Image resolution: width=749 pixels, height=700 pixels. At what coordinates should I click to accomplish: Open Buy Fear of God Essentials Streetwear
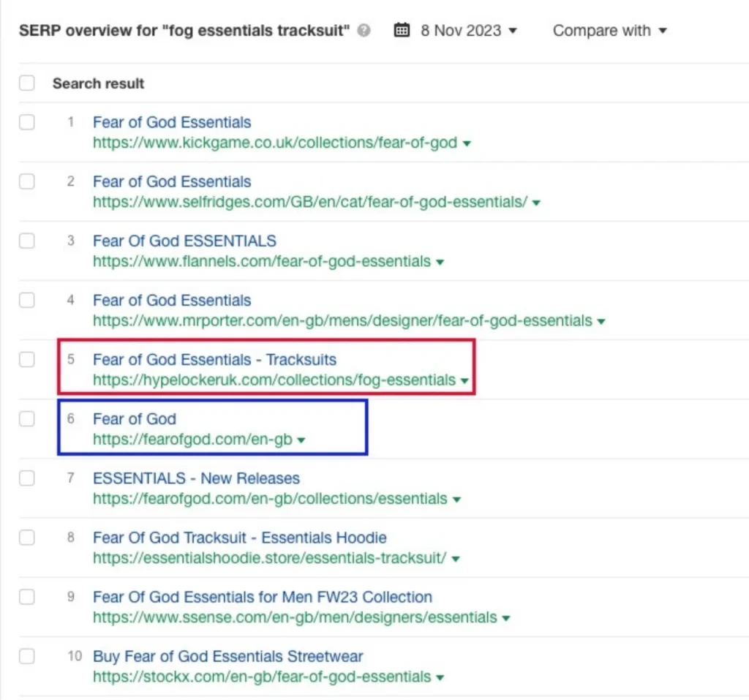(x=228, y=657)
